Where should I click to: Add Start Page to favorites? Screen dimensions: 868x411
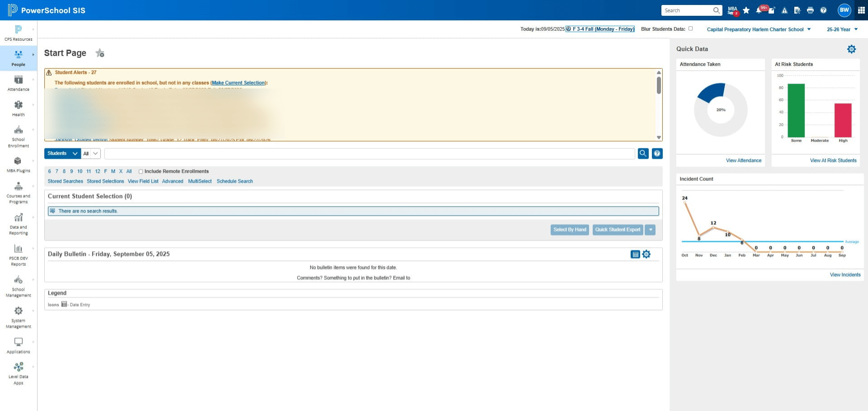[100, 53]
